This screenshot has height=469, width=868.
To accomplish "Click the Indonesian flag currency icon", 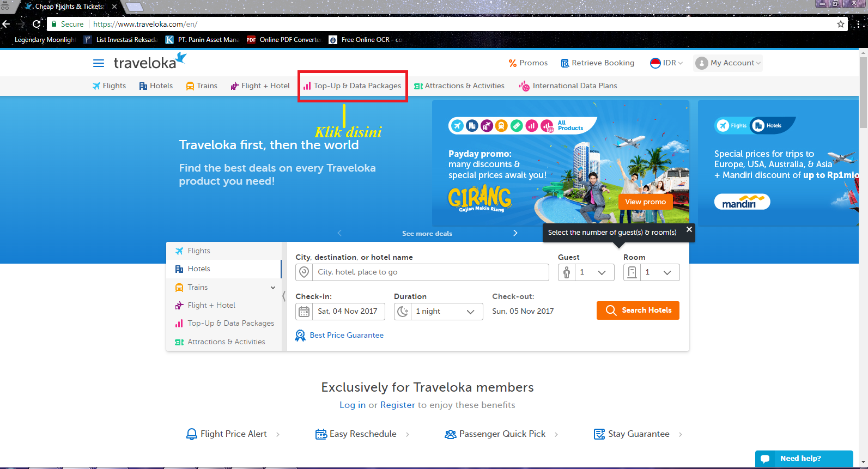I will 655,63.
